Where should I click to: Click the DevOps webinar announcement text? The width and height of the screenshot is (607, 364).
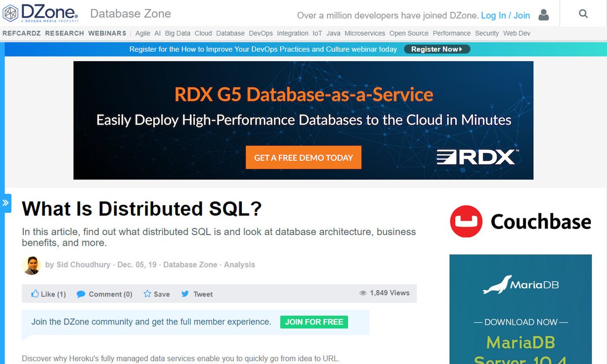263,49
